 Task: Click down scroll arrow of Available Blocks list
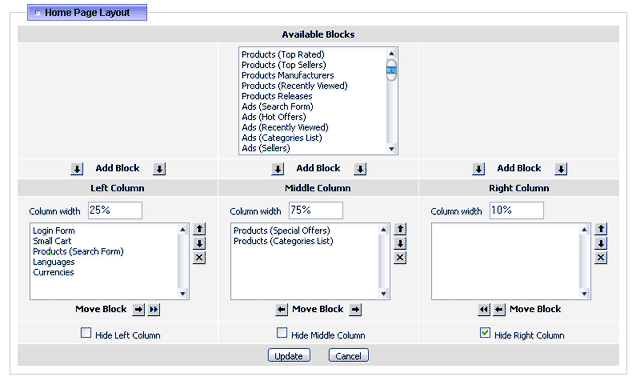point(391,149)
